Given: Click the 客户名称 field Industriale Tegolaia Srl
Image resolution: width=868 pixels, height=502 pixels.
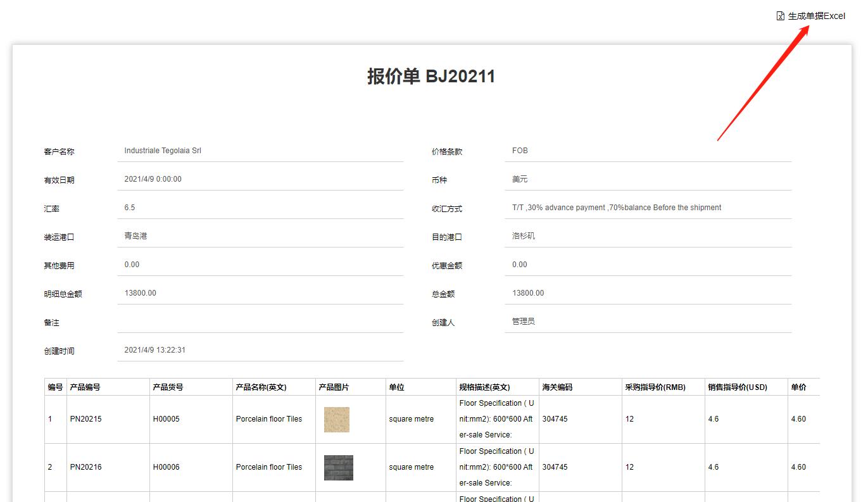Looking at the screenshot, I should 260,151.
